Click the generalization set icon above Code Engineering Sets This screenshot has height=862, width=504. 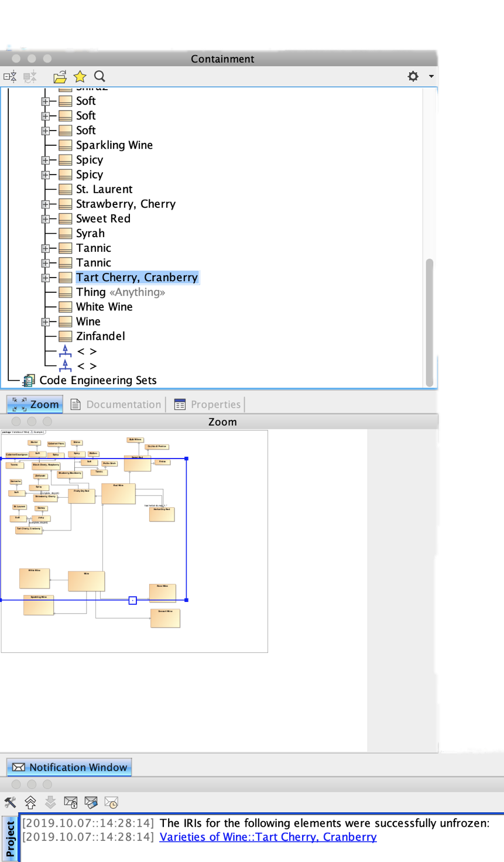(x=66, y=365)
